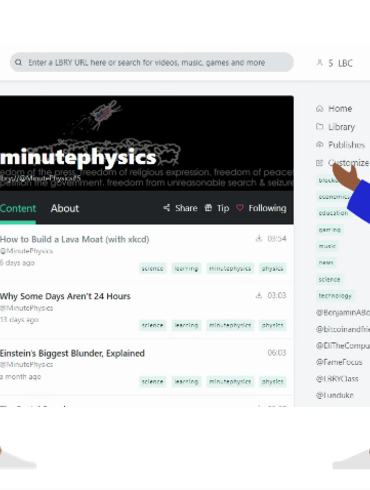
Task: Download the Lava Moat video icon
Action: (259, 239)
